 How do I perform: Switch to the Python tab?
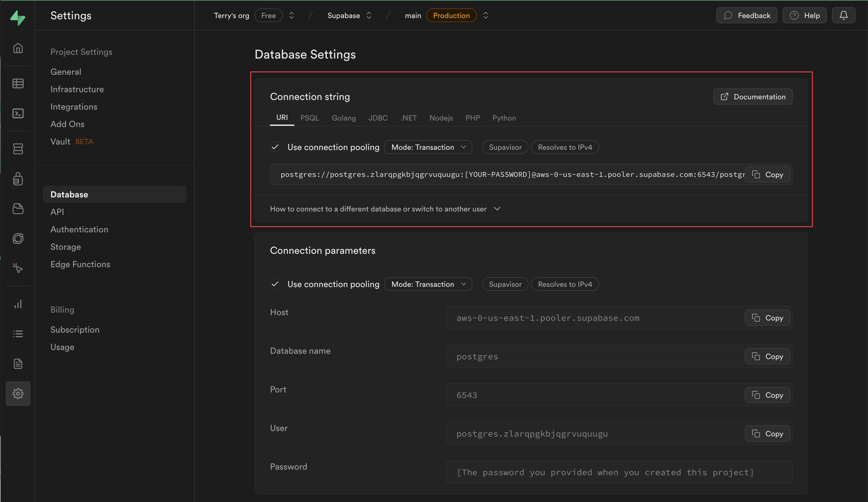point(504,118)
